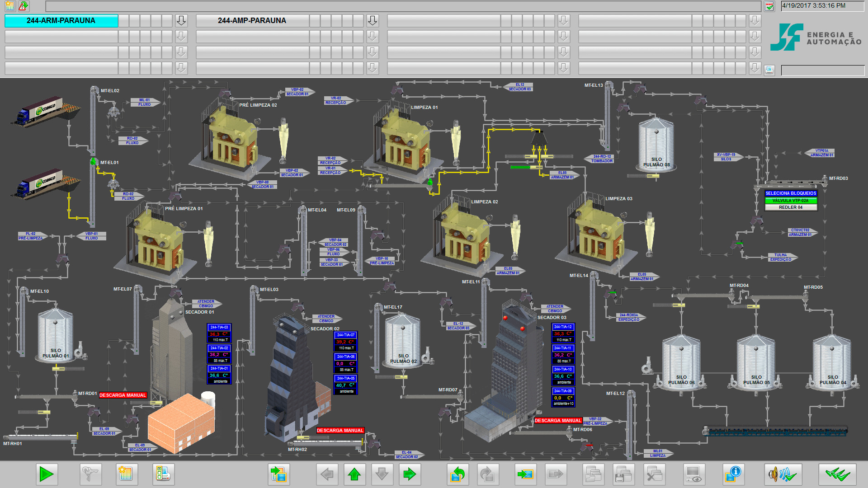Expand dropdown arrow beside 244-AMP-PARAUNA

[373, 20]
